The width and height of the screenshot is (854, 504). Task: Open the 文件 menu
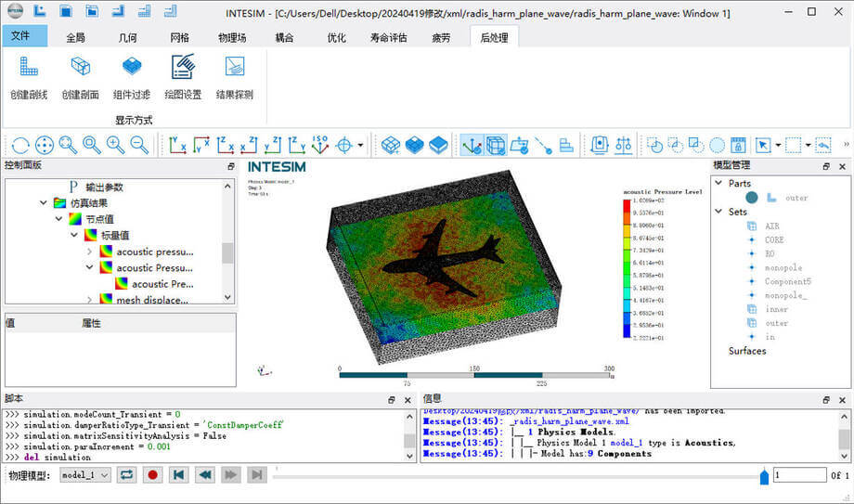tap(21, 37)
